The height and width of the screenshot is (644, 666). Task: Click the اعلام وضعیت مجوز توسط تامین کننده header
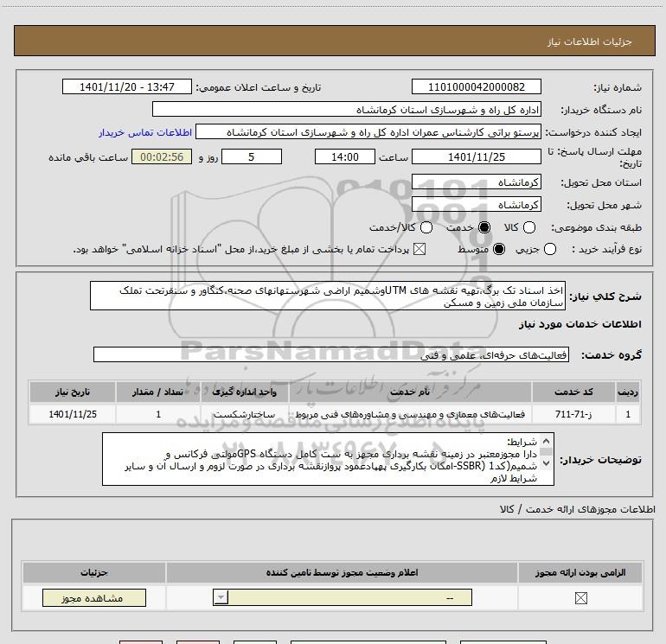coord(342,572)
